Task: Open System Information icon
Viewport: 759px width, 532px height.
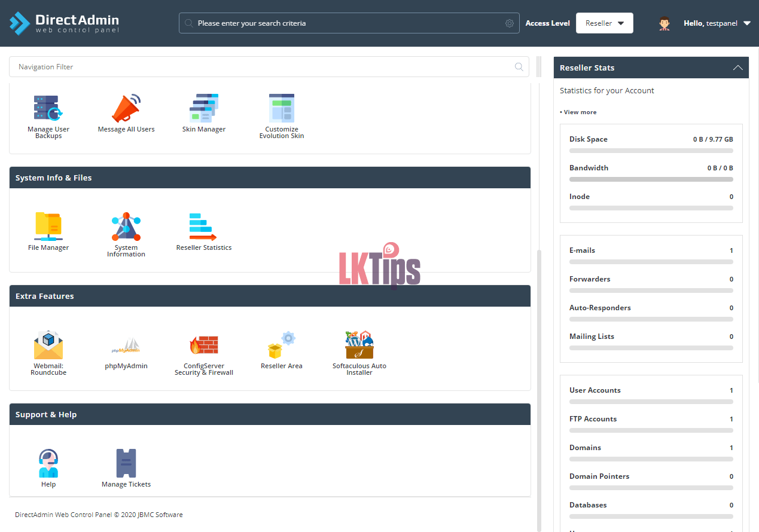Action: [x=126, y=227]
